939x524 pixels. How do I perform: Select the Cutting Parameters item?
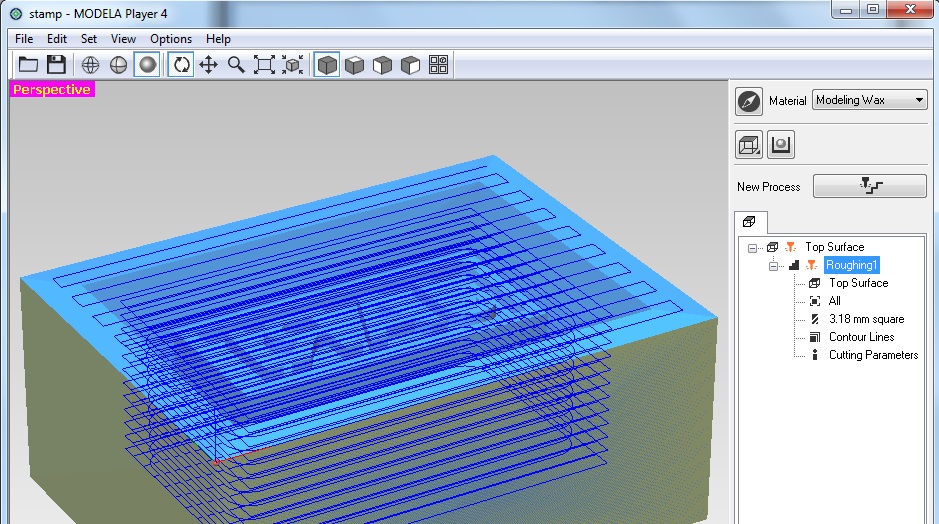[873, 355]
